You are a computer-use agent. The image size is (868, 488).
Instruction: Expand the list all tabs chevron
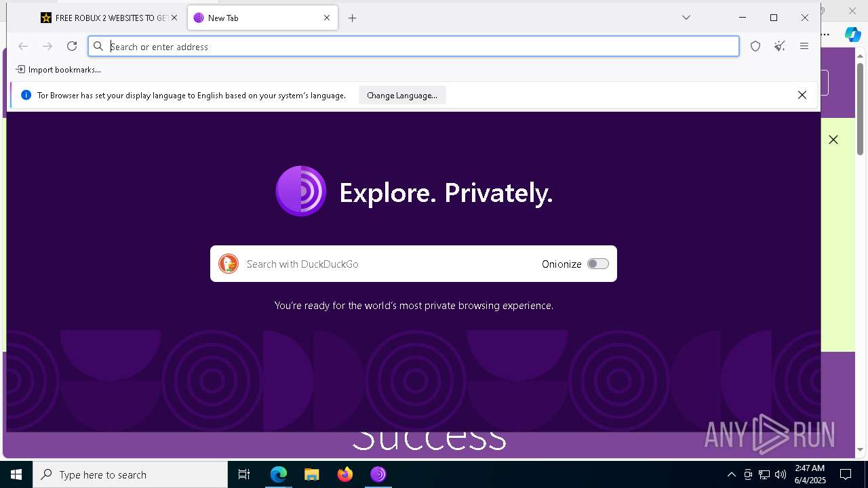[686, 18]
